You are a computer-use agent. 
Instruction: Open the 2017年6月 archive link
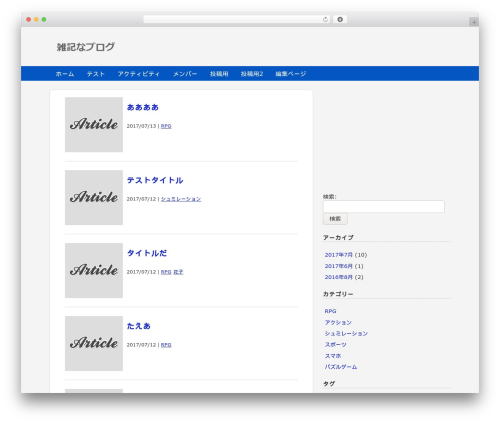339,266
